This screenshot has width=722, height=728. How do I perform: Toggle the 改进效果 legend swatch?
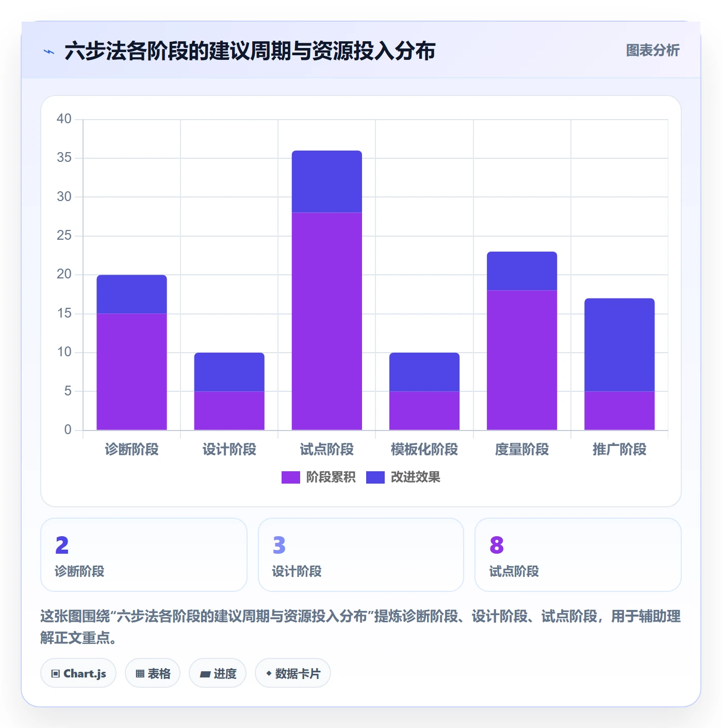375,477
